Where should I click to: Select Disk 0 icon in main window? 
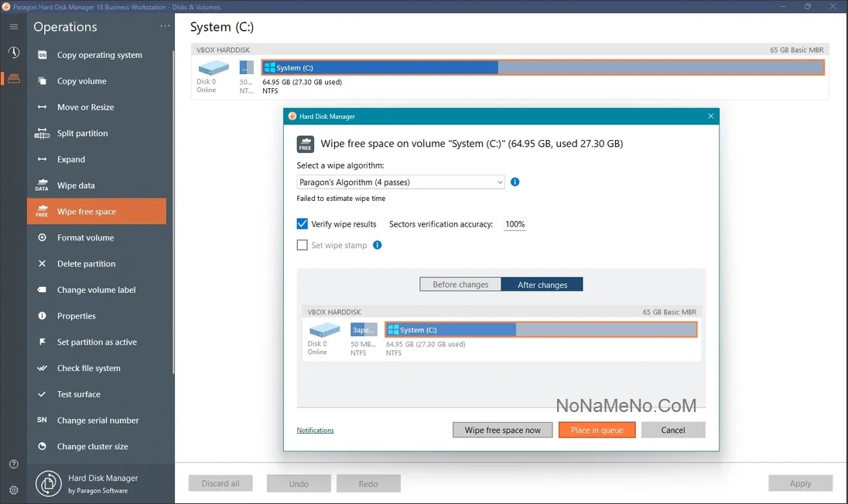click(x=214, y=68)
